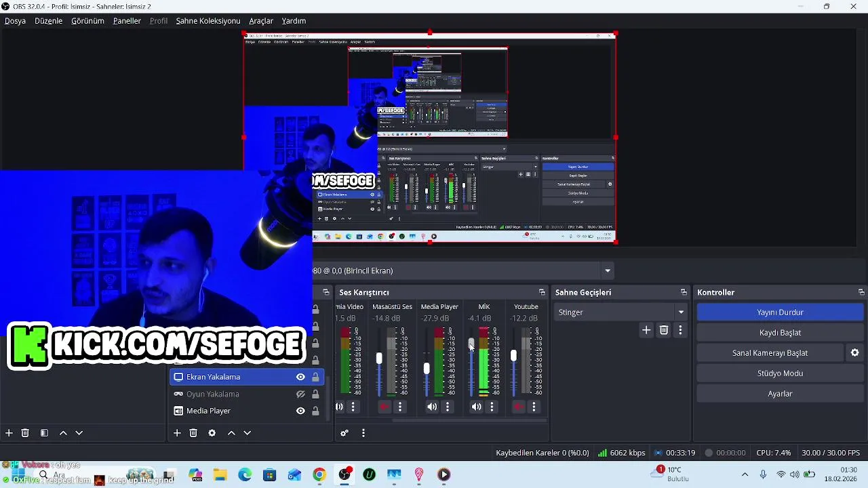Open Masaüstü Ses three-dot options menu

click(400, 407)
